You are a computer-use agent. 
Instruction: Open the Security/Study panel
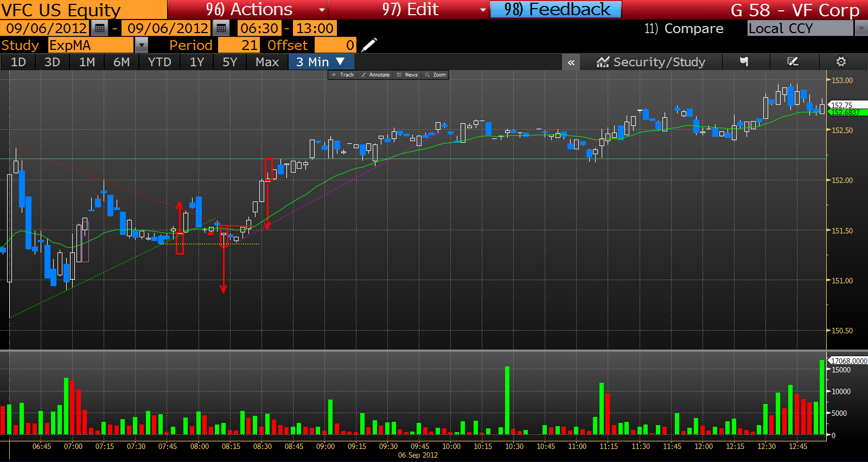coord(651,62)
